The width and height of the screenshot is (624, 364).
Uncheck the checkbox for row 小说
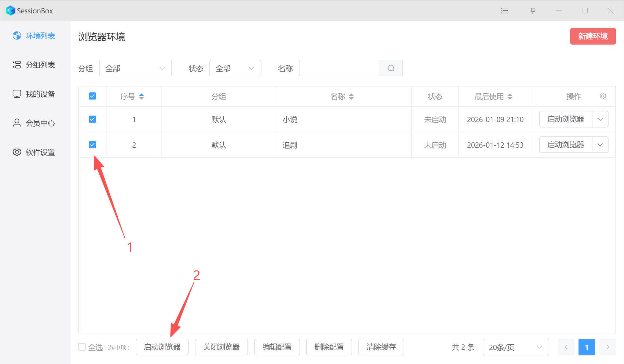click(x=92, y=119)
